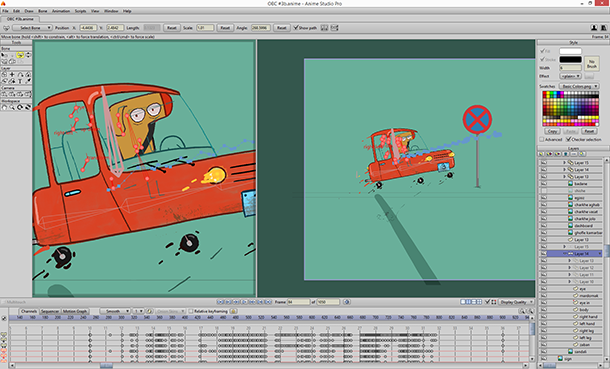Open the Display Quality dropdown
The height and width of the screenshot is (369, 610).
(x=517, y=302)
